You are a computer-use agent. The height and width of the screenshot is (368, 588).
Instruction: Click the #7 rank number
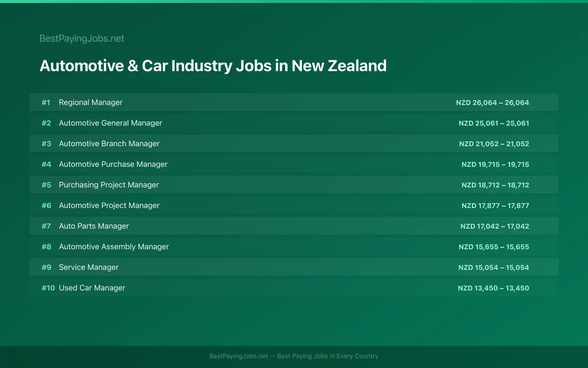tap(46, 226)
